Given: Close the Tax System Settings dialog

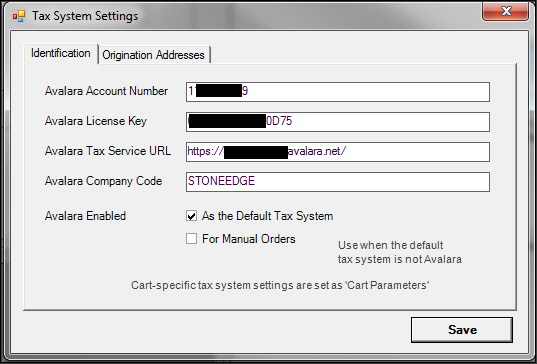Looking at the screenshot, I should tap(505, 12).
